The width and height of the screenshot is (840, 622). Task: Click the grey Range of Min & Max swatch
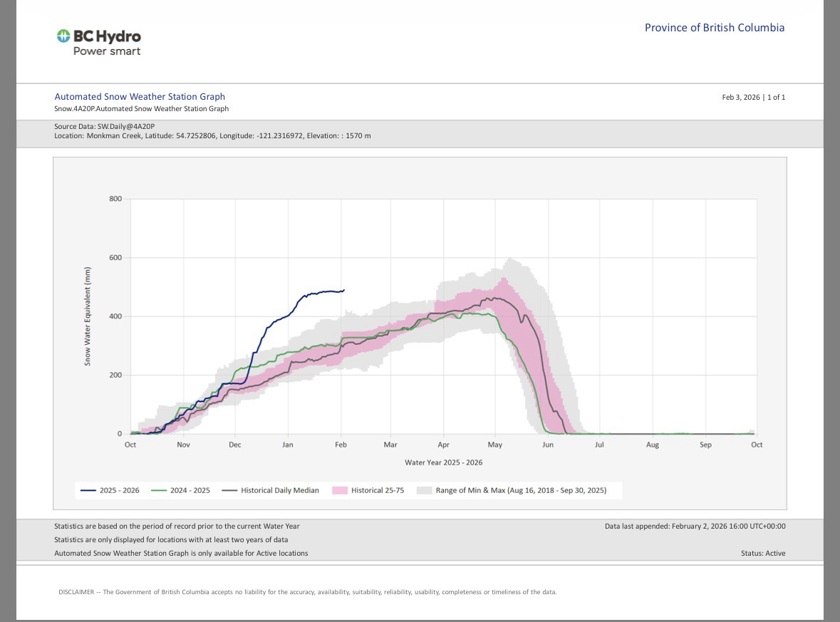[x=424, y=490]
